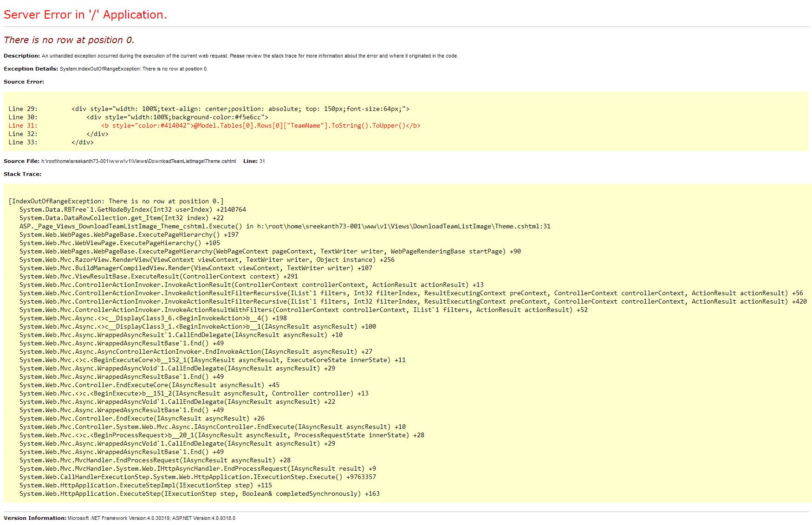
Task: Click the "Stack Trace:" label
Action: (x=22, y=174)
